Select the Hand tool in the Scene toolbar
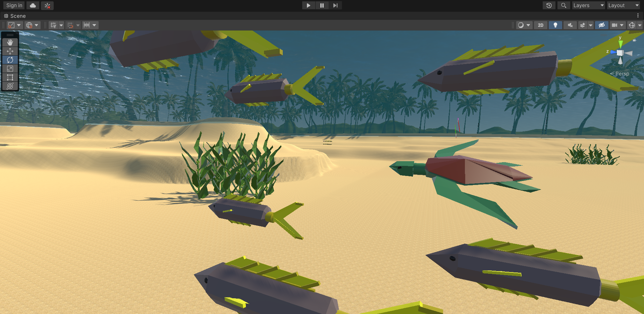The image size is (644, 314). 10,42
